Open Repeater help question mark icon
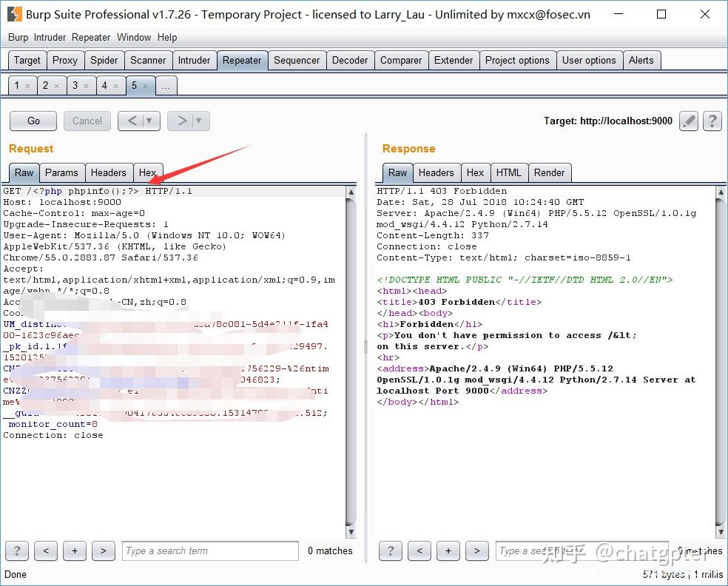 (712, 121)
